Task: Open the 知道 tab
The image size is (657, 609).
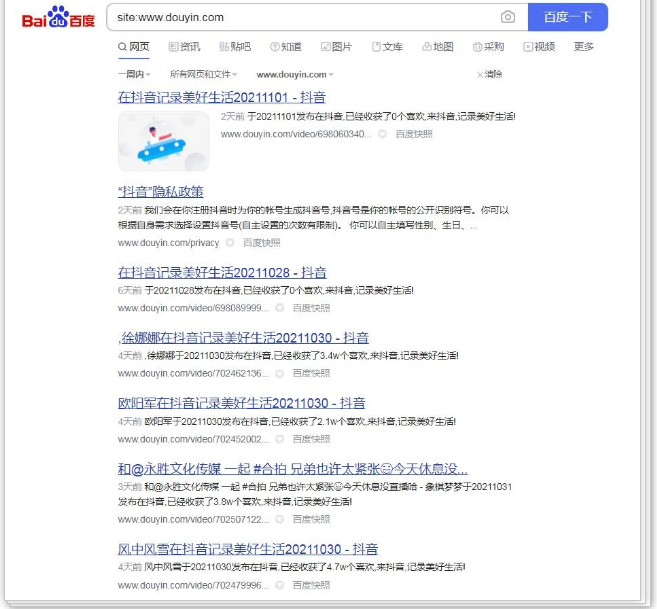Action: 286,47
